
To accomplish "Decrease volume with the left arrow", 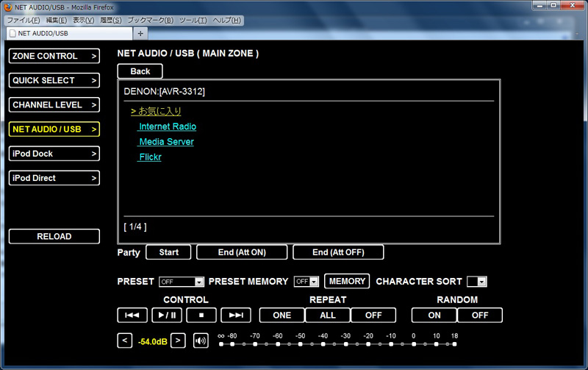I will click(124, 341).
